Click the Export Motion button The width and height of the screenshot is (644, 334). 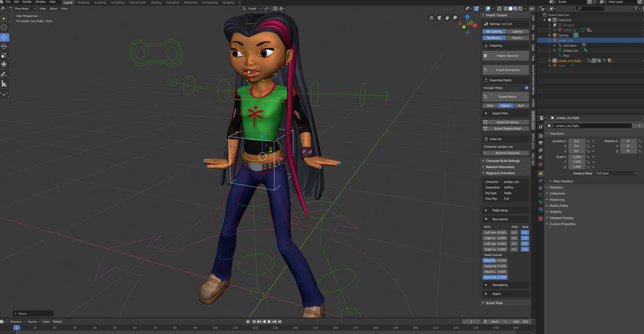(x=505, y=96)
